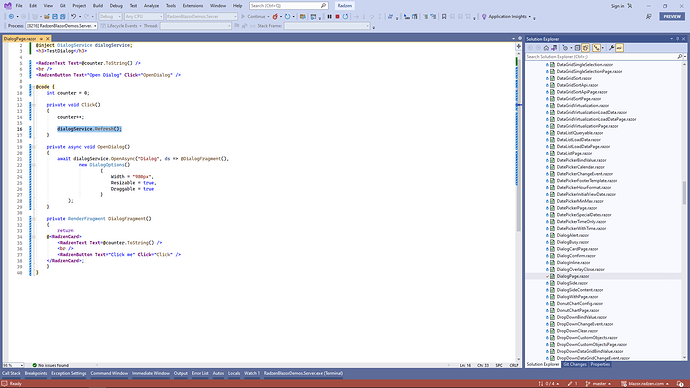This screenshot has height=388, width=690.
Task: Click the Save All icon in toolbar
Action: click(62, 17)
